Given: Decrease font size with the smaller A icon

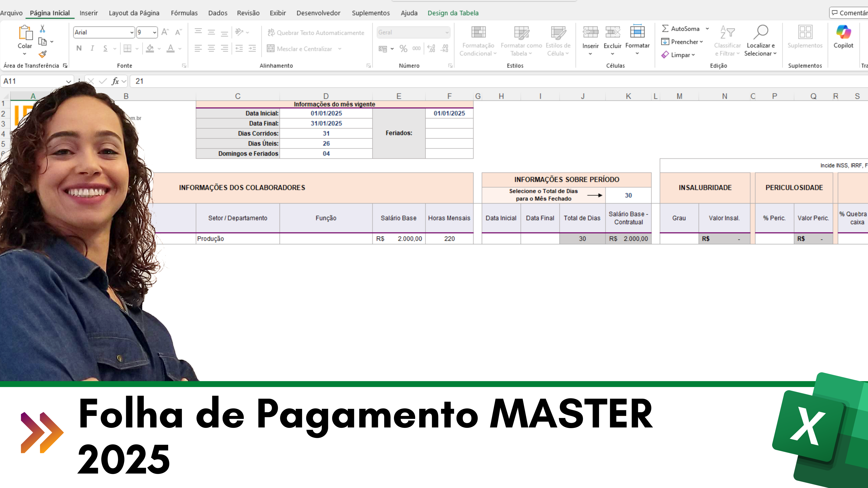Looking at the screenshot, I should click(178, 32).
